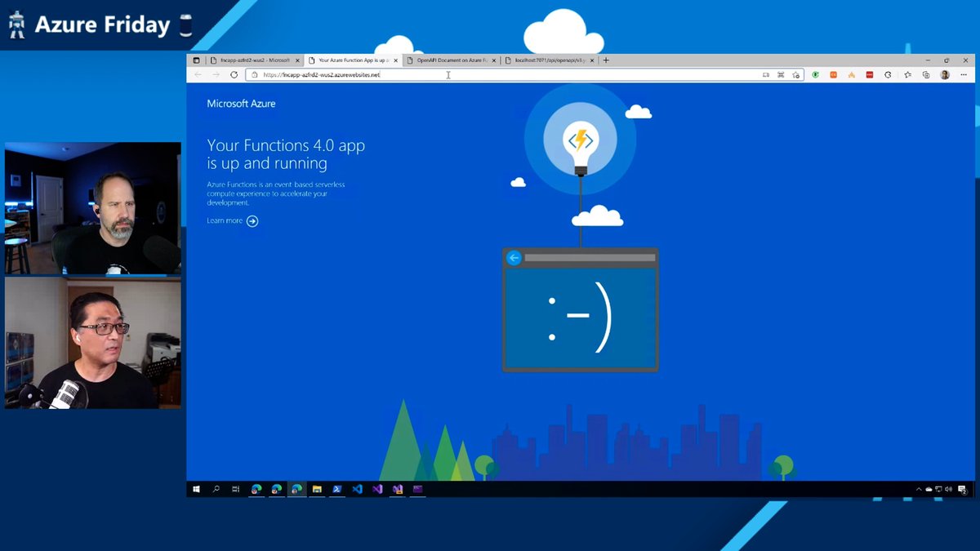Close the fncapp-azfrd2-wus2 Microsoft tab
The height and width of the screenshot is (551, 980).
click(298, 60)
